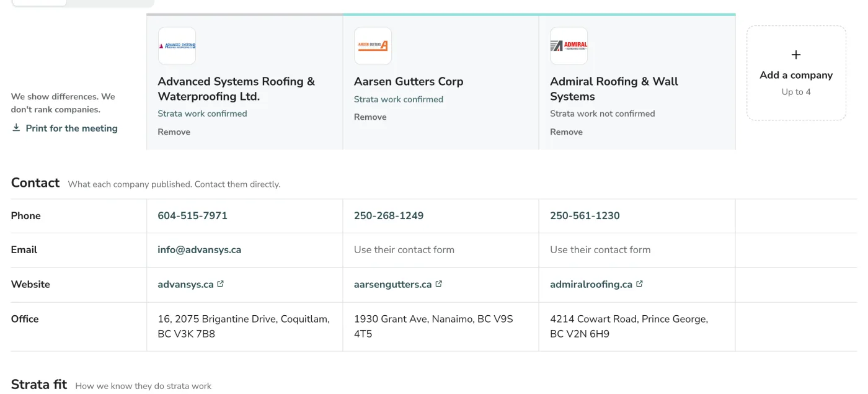Viewport: 868px width, 394px height.
Task: Click 'Use their contact form' for Admiral Roofing
Action: pos(600,250)
